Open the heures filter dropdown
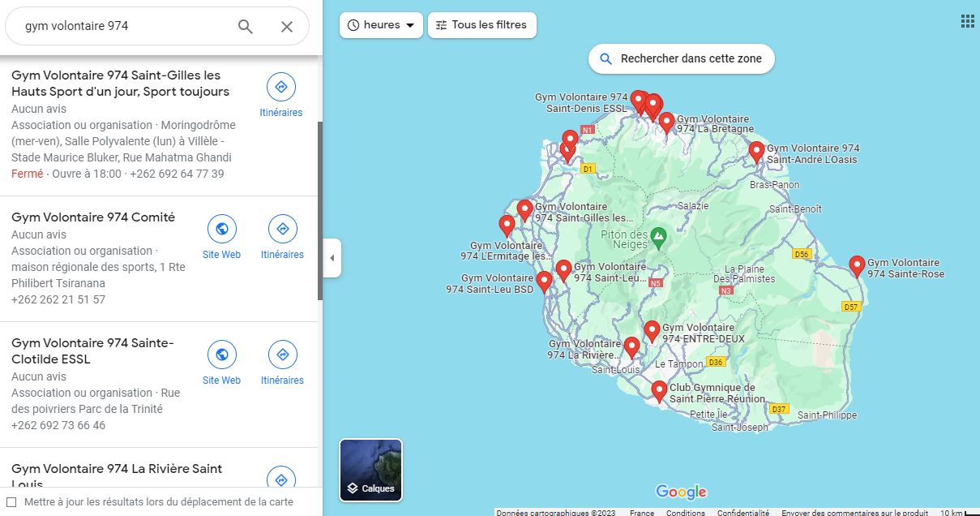This screenshot has height=516, width=980. 381,25
